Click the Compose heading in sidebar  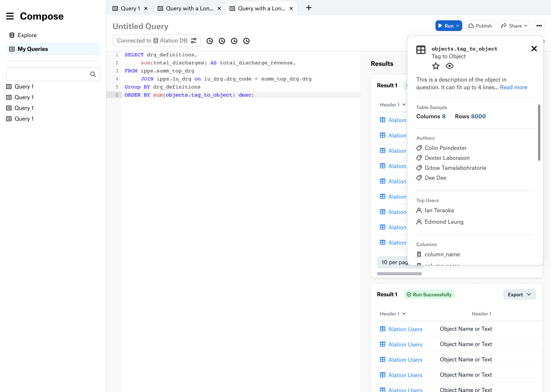click(x=42, y=16)
